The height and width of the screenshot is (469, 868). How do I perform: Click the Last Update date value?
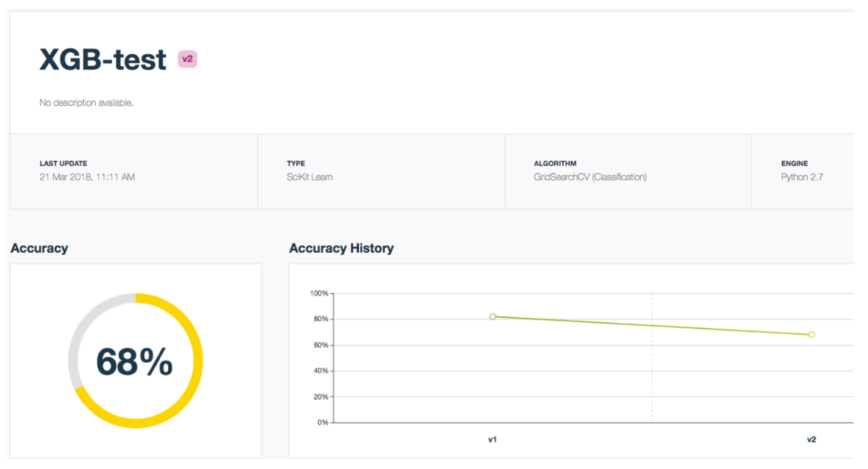click(87, 177)
